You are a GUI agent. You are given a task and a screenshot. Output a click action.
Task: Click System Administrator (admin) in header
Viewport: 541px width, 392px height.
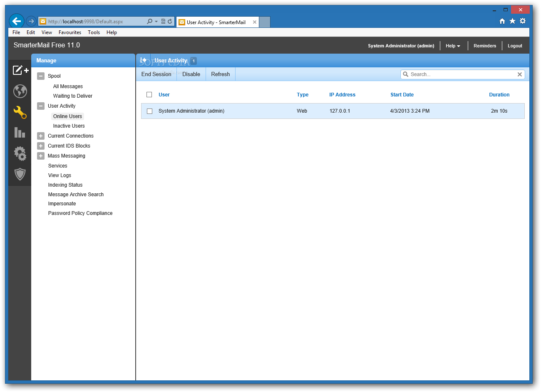coord(401,46)
